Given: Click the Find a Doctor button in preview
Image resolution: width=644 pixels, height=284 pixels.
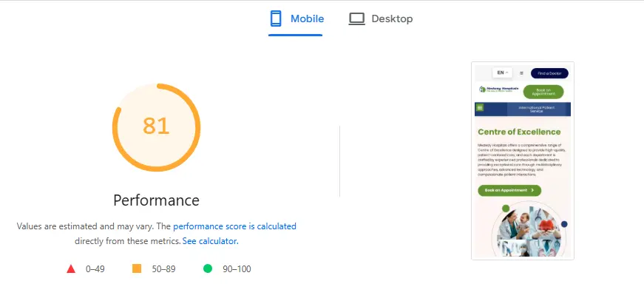Looking at the screenshot, I should point(549,73).
